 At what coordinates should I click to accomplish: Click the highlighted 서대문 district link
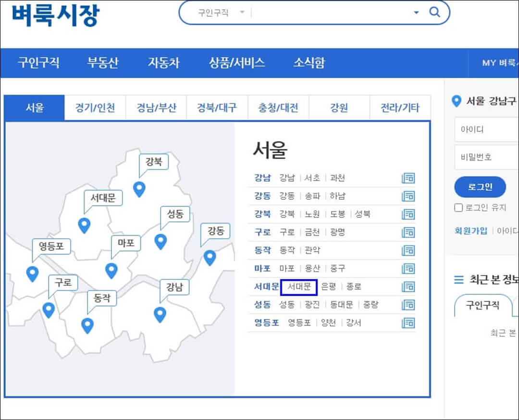(x=299, y=287)
